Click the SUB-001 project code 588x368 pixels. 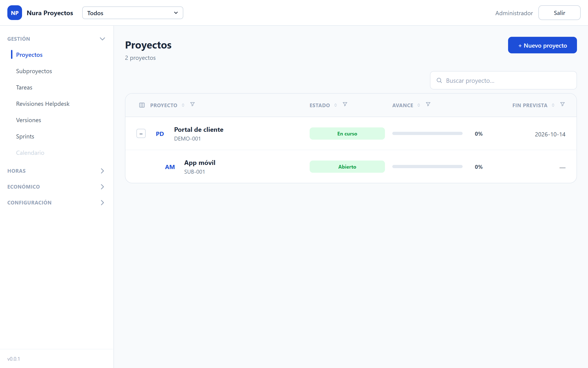click(194, 172)
